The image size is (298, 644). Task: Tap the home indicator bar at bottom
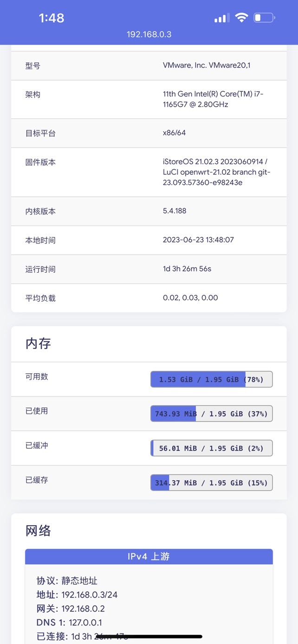click(x=149, y=637)
